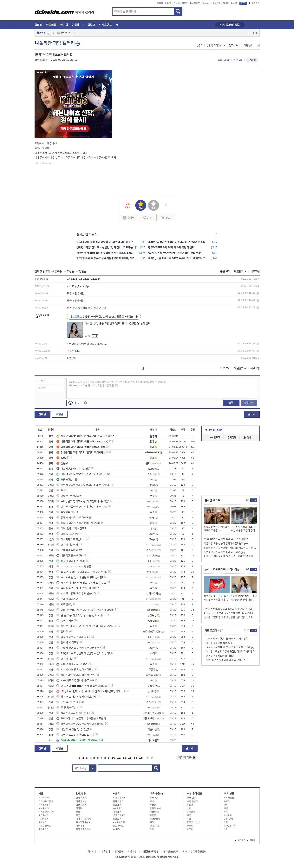
Task: Click the question-mark help icon beside 디시콘
Action: point(85,403)
